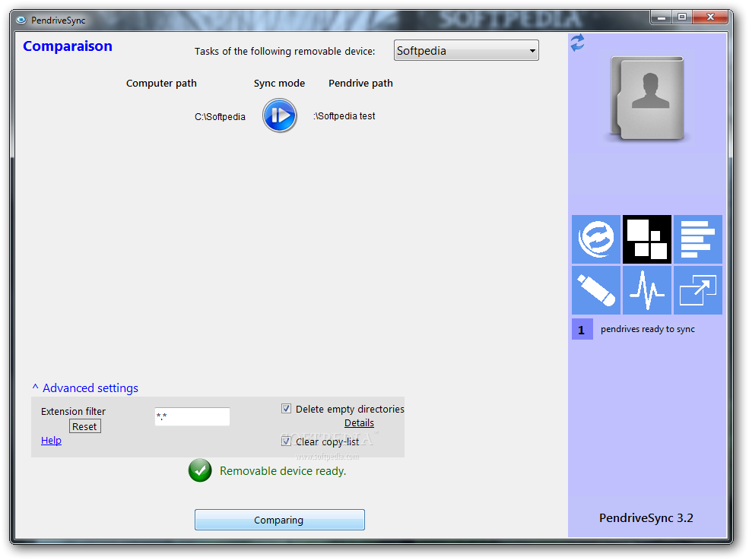Open the Softpedia removable device dropdown
749x560 pixels.
click(x=466, y=51)
